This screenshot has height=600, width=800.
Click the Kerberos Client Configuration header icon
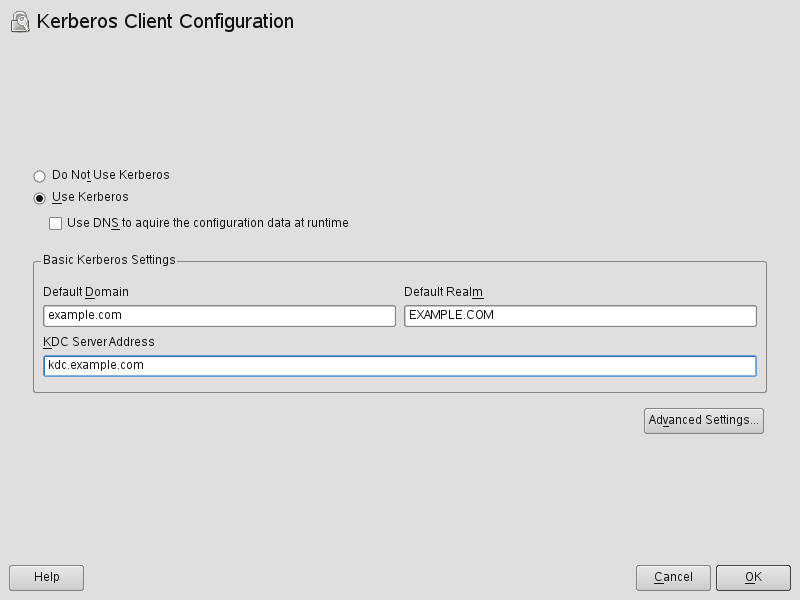(x=17, y=21)
